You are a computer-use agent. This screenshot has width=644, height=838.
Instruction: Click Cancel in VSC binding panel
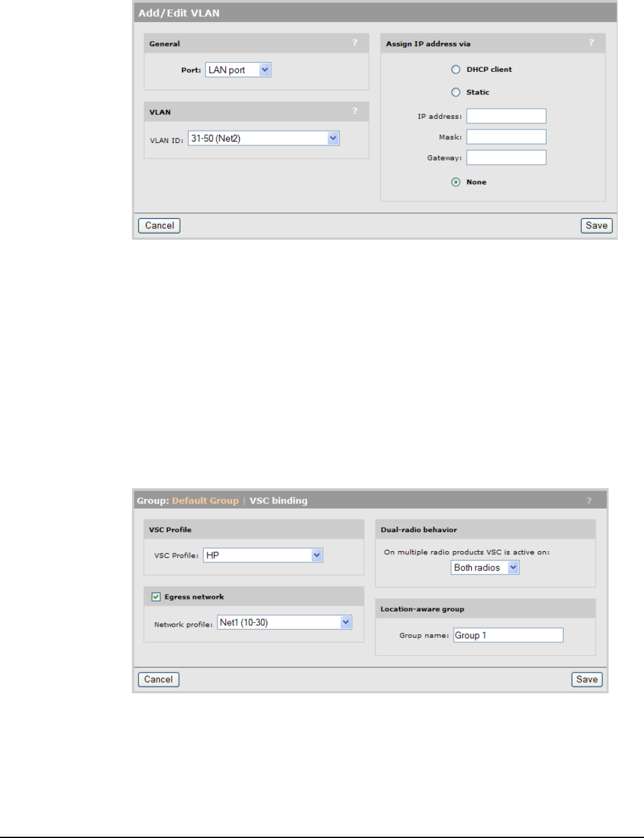[x=158, y=679]
